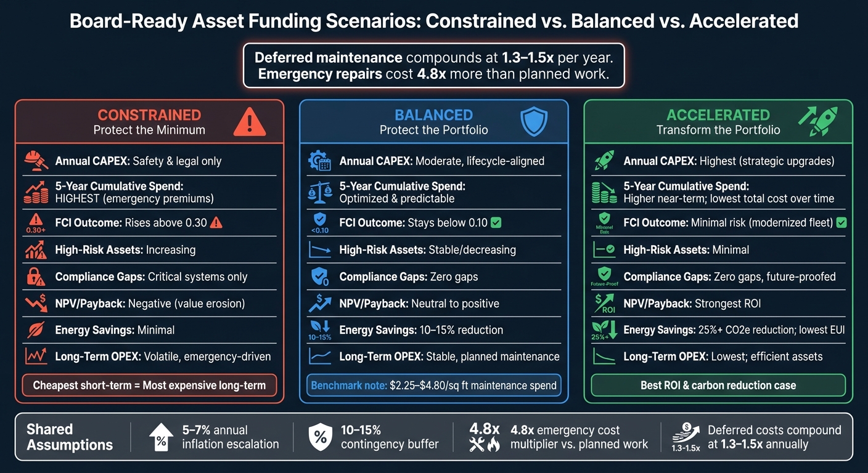Select the green coin stack spend icon in Accelerated
Viewport: 868px width, 473px height.
click(x=604, y=192)
